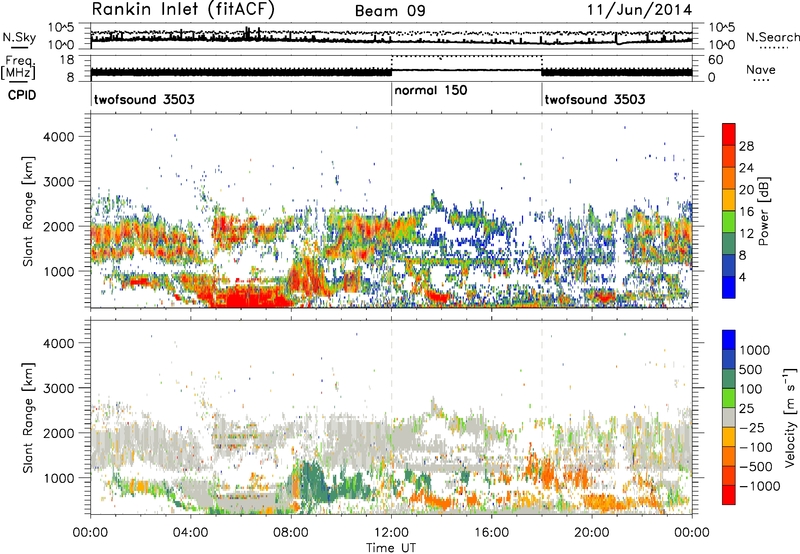Click the first 'twofsound 3503' label at 00:00
This screenshot has width=800, height=554.
click(144, 99)
